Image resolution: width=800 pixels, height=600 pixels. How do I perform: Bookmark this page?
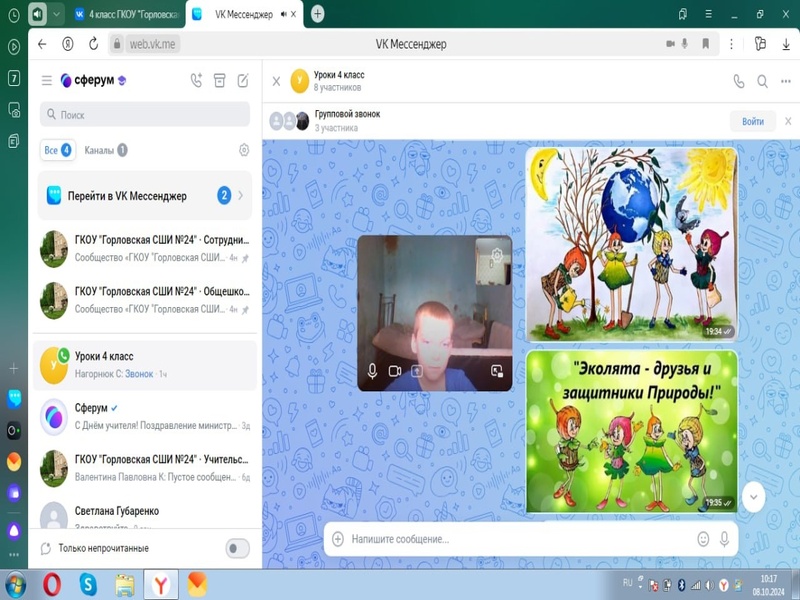[706, 44]
